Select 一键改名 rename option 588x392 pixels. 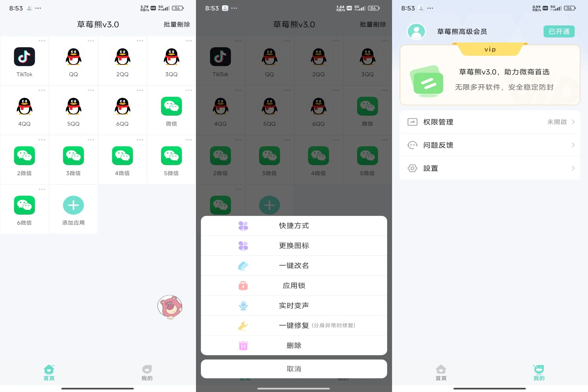(294, 265)
